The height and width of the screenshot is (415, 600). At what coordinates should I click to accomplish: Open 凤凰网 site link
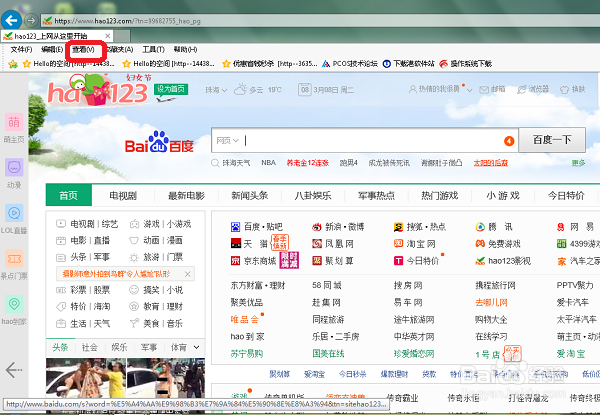333,244
